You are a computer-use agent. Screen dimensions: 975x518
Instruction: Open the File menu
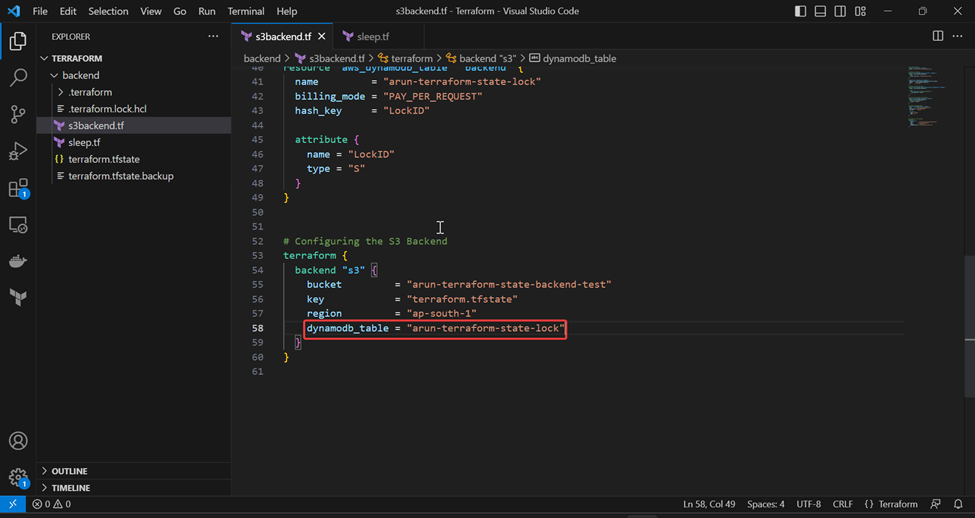[x=40, y=11]
